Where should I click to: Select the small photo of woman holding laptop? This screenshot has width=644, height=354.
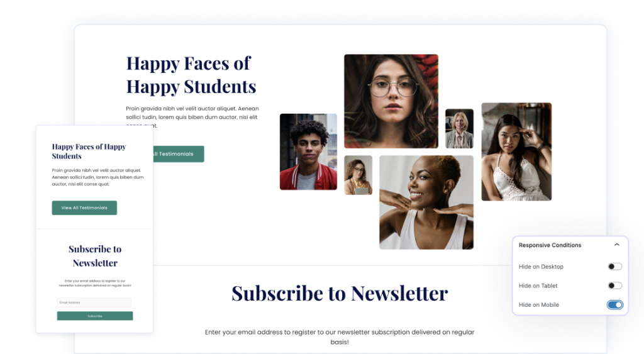click(x=358, y=175)
